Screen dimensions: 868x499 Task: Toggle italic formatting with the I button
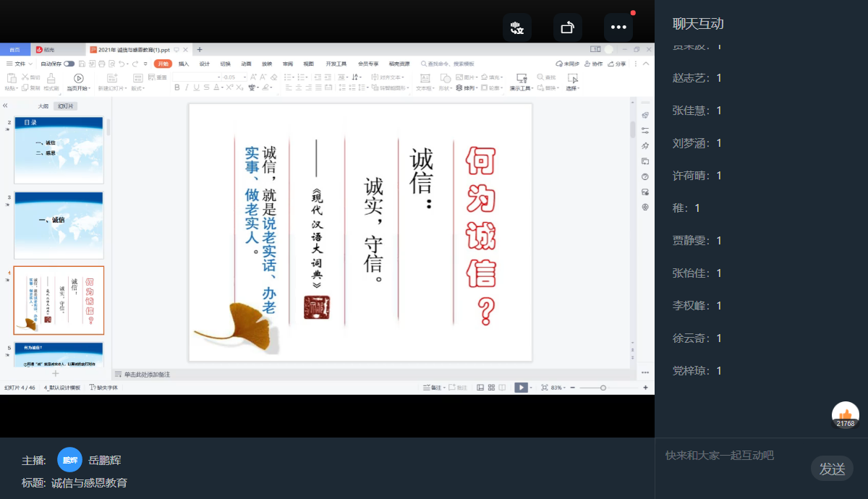point(187,88)
